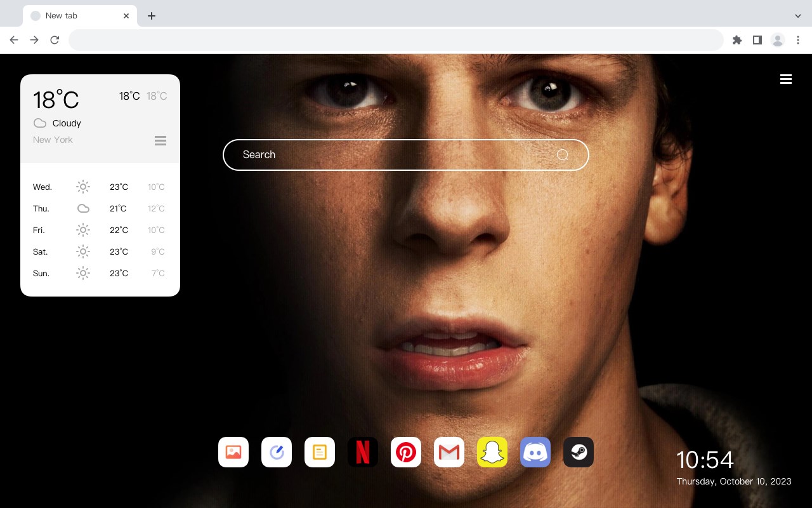
Task: Click the Thursday, October 10, 2023 date
Action: coord(734,481)
